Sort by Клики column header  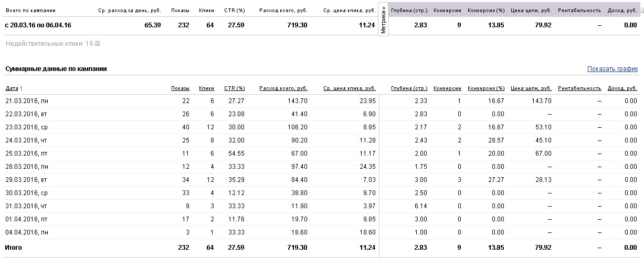206,88
